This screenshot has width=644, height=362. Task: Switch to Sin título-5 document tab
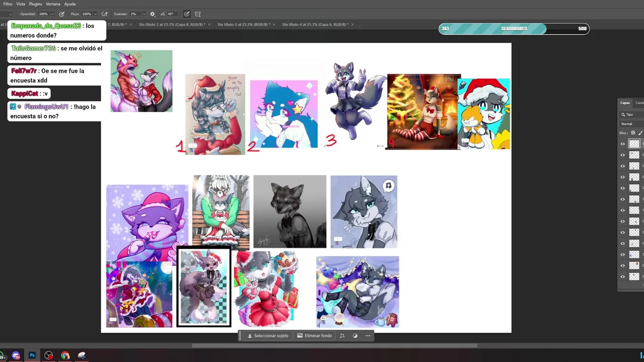(244, 24)
